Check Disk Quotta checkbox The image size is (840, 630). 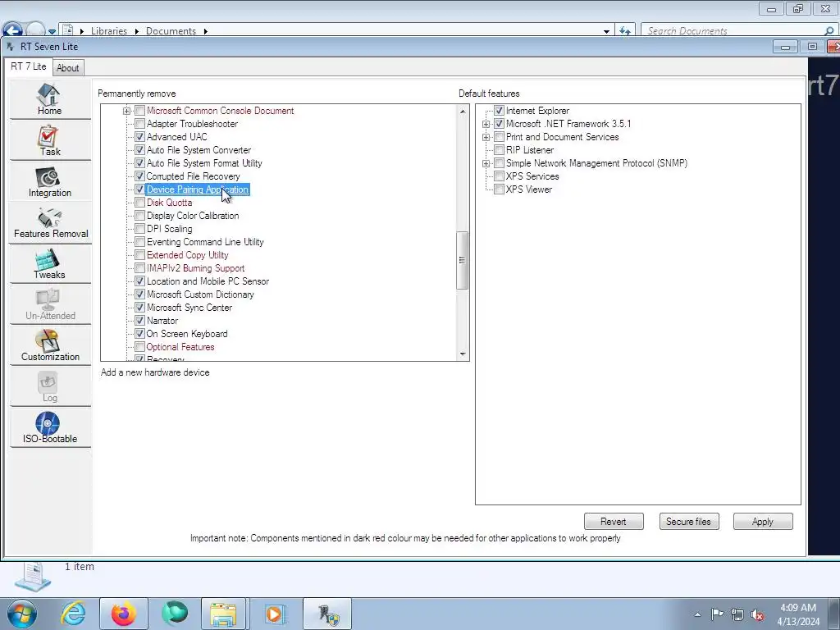[x=139, y=203]
